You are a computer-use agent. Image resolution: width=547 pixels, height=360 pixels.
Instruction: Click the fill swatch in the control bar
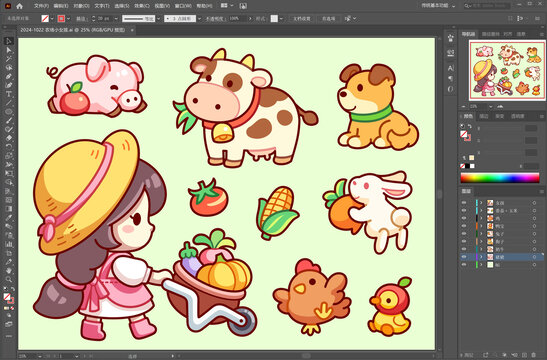[45, 18]
